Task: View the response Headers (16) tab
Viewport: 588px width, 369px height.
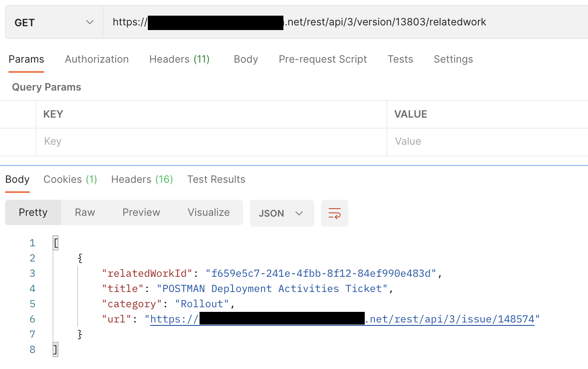Action: tap(142, 179)
